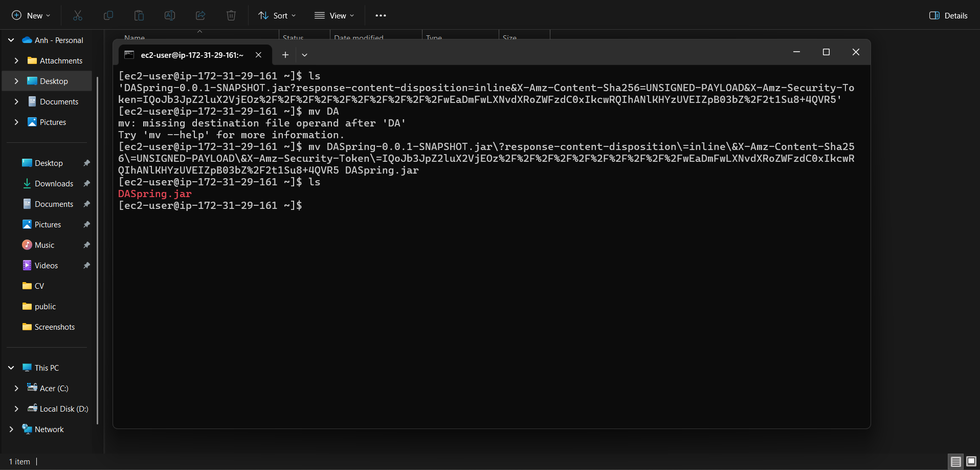Viewport: 980px width, 470px height.
Task: Click DASpring.jar in terminal output
Action: tap(155, 194)
